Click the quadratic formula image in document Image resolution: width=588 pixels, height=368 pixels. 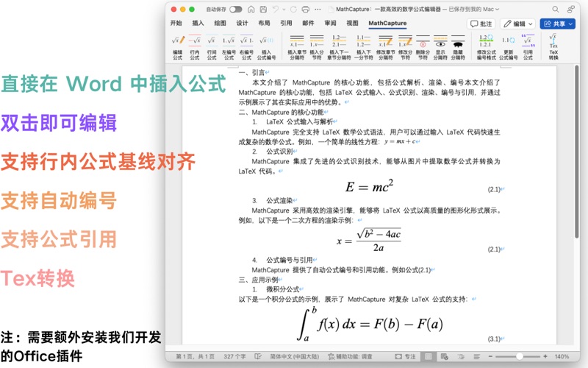point(369,241)
